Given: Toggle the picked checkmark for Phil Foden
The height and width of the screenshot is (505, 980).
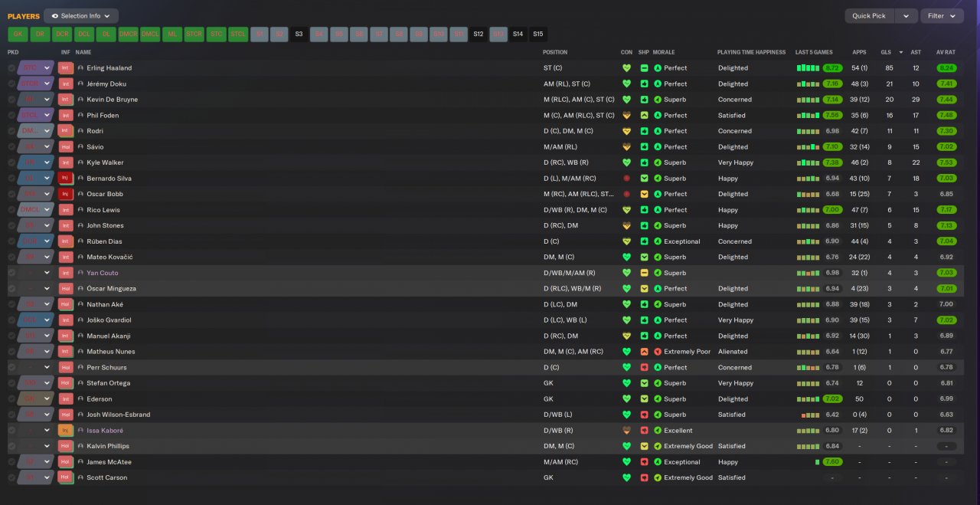Looking at the screenshot, I should point(11,116).
